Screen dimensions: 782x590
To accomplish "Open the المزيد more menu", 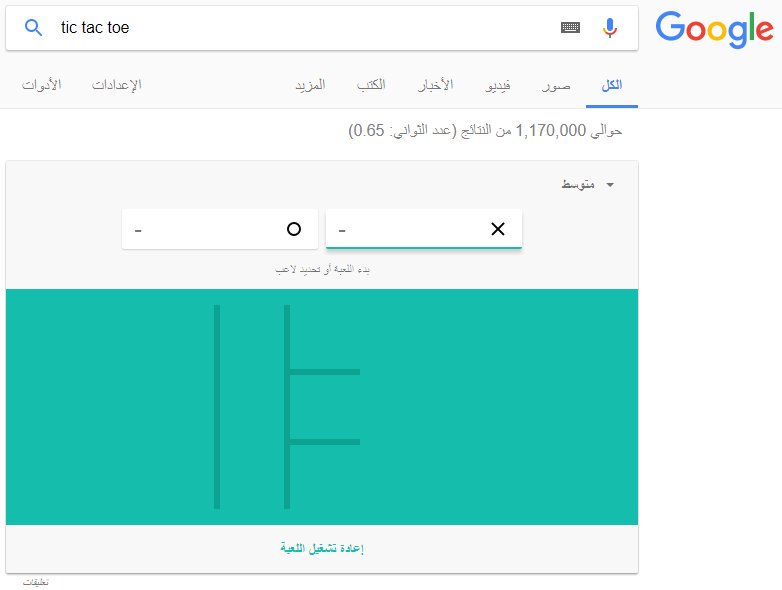I will [x=310, y=85].
